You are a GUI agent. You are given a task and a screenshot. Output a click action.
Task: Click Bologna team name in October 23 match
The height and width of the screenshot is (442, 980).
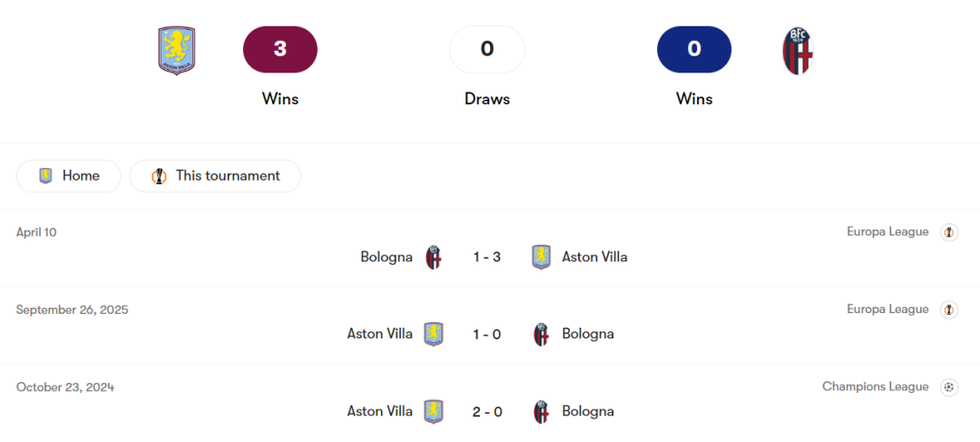coord(588,411)
